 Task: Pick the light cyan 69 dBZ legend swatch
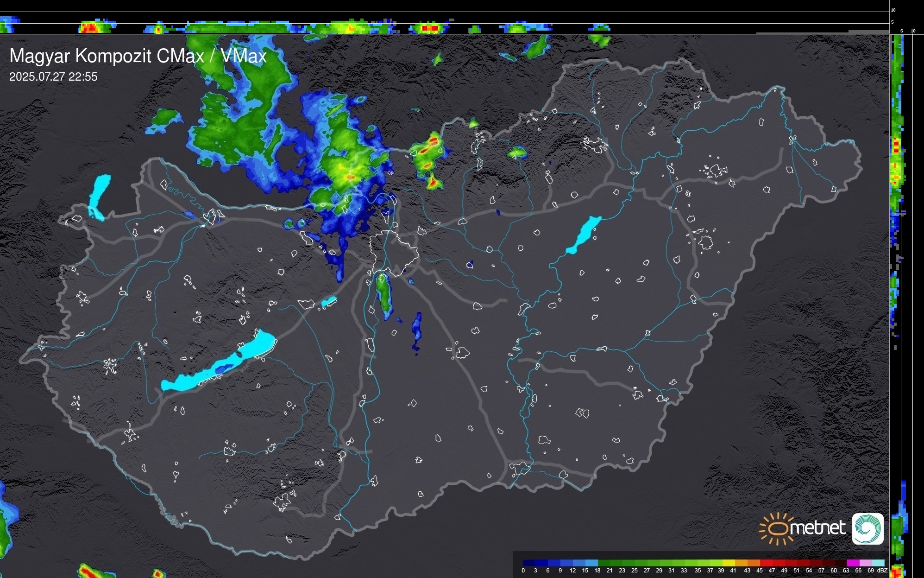[x=878, y=563]
